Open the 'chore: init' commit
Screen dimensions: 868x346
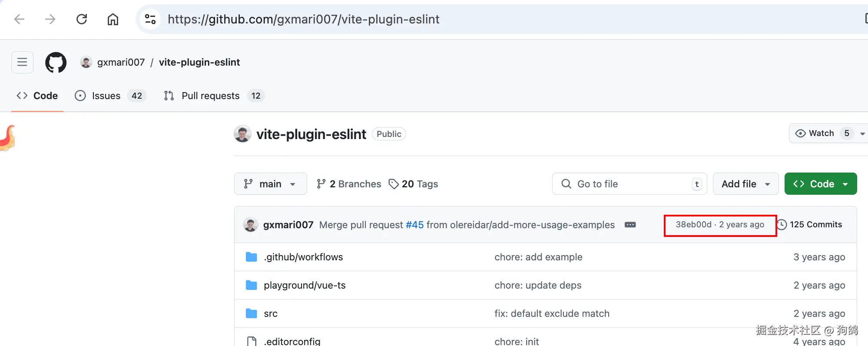(517, 341)
